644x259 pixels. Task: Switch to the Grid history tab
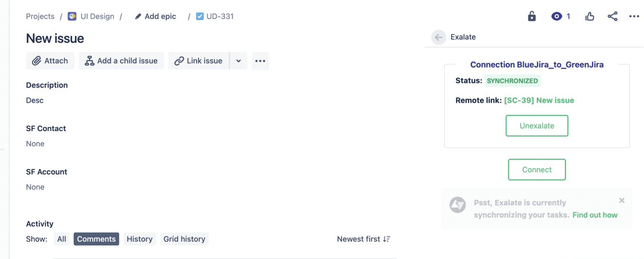(x=184, y=239)
